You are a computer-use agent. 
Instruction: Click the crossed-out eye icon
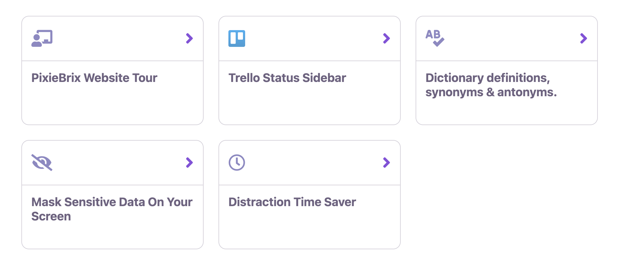pyautogui.click(x=42, y=162)
